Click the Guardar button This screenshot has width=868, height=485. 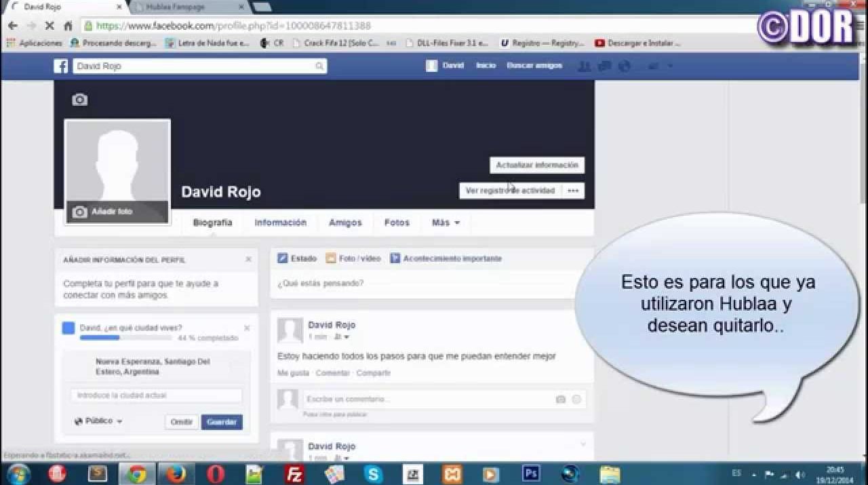(222, 422)
